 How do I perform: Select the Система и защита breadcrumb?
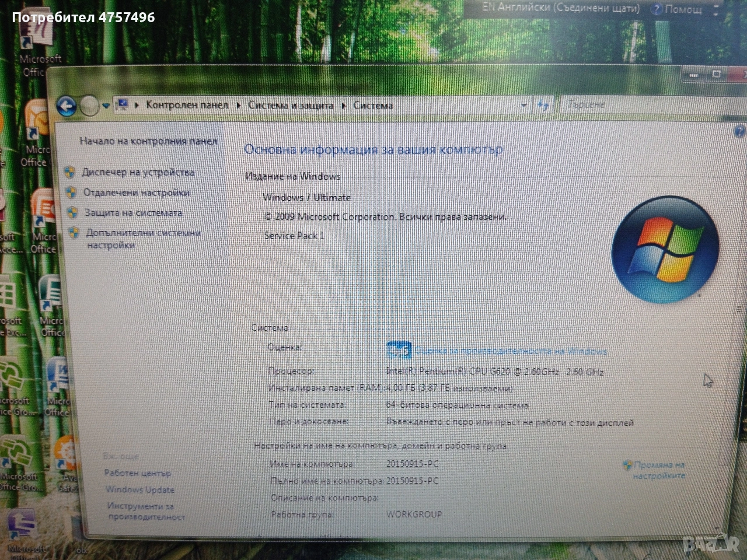coord(291,106)
